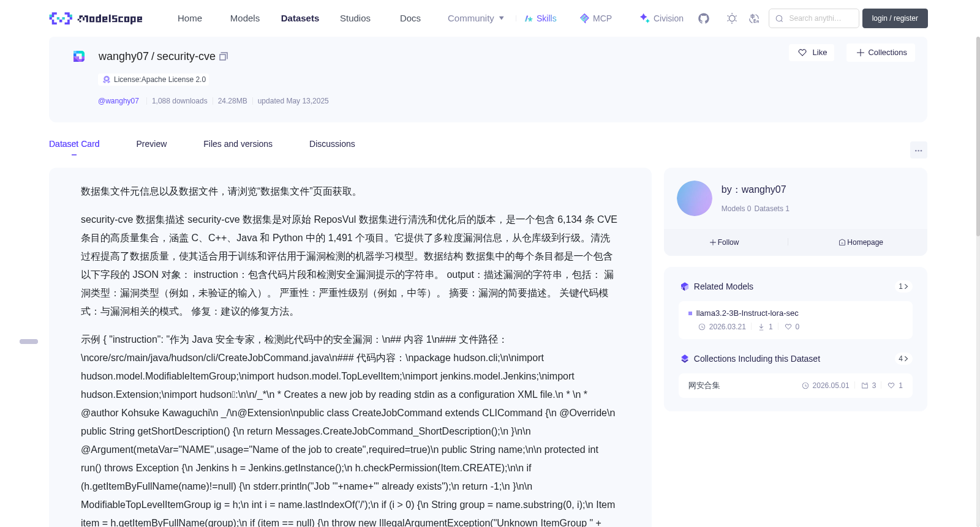This screenshot has height=527, width=980.
Task: Open the Datasets menu item
Action: pos(300,18)
